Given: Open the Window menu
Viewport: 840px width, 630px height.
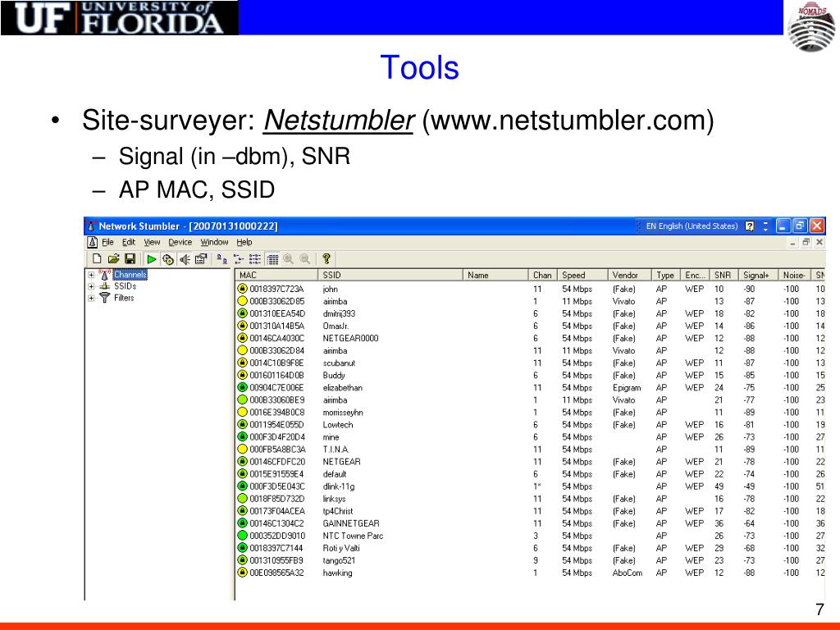Looking at the screenshot, I should [x=214, y=242].
